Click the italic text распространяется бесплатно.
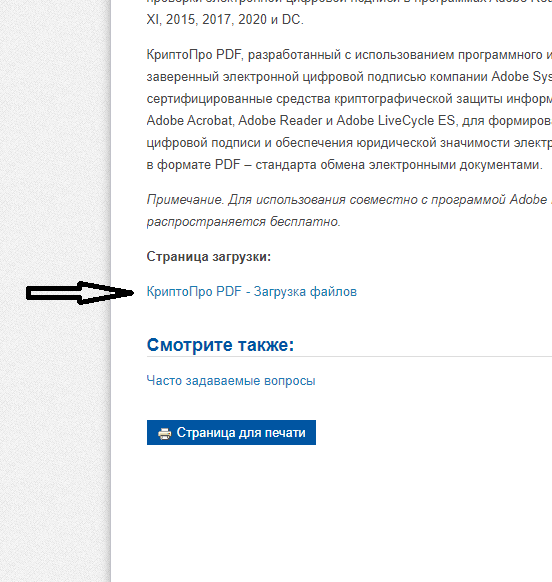The height and width of the screenshot is (582, 552). (x=244, y=222)
